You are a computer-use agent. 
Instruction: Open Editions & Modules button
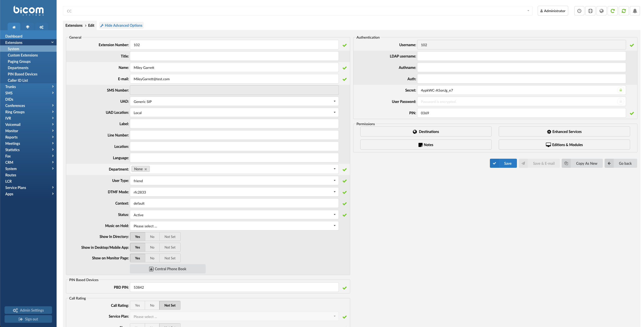point(564,145)
